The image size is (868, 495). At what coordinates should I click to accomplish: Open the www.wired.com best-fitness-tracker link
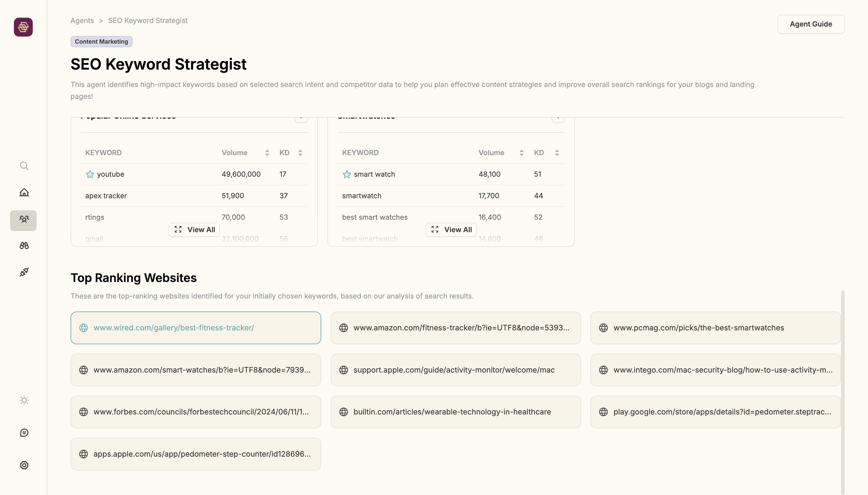click(x=174, y=328)
